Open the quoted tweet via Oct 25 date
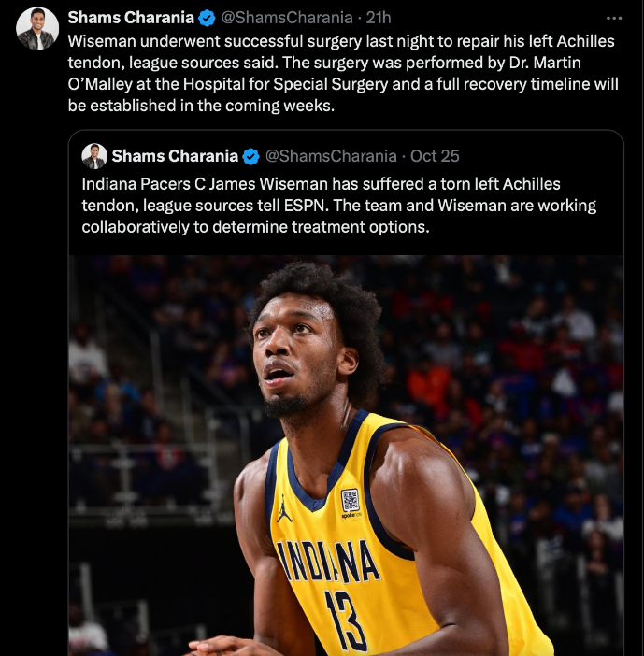The image size is (644, 656). point(435,156)
